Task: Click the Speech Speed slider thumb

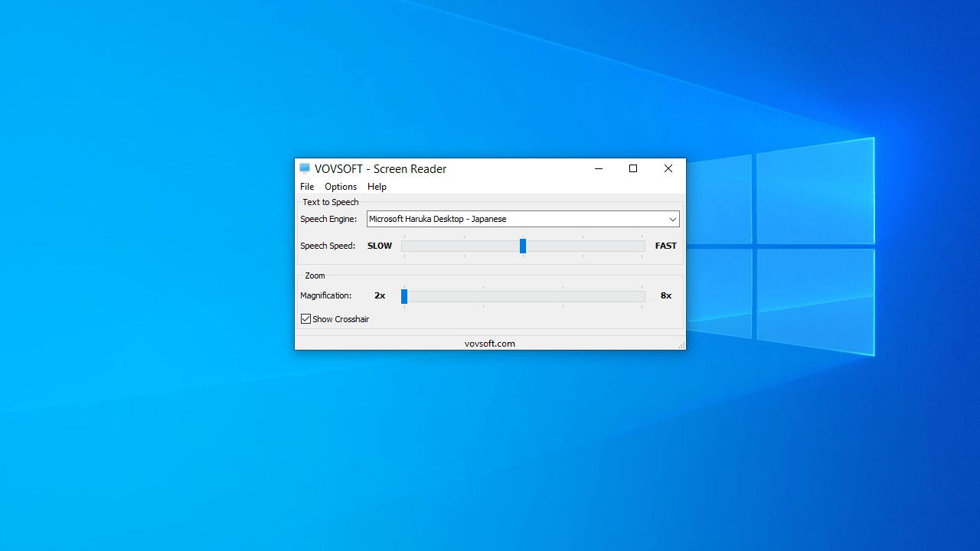Action: [x=523, y=246]
